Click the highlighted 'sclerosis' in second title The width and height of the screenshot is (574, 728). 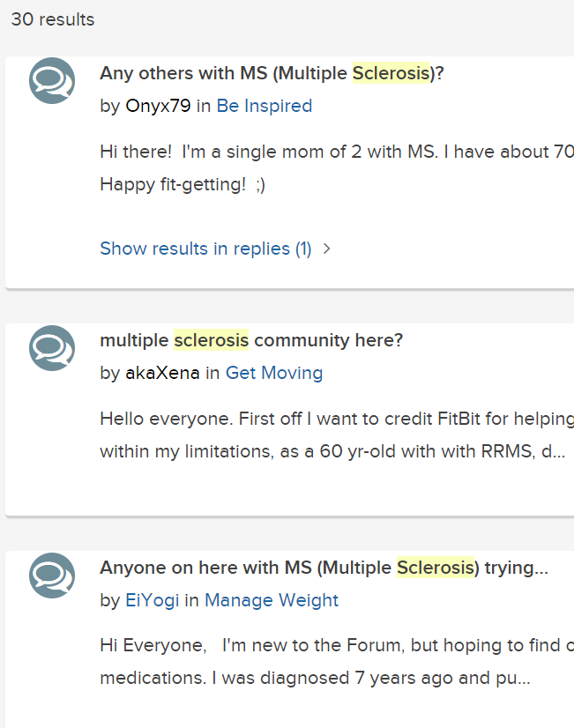(x=212, y=340)
